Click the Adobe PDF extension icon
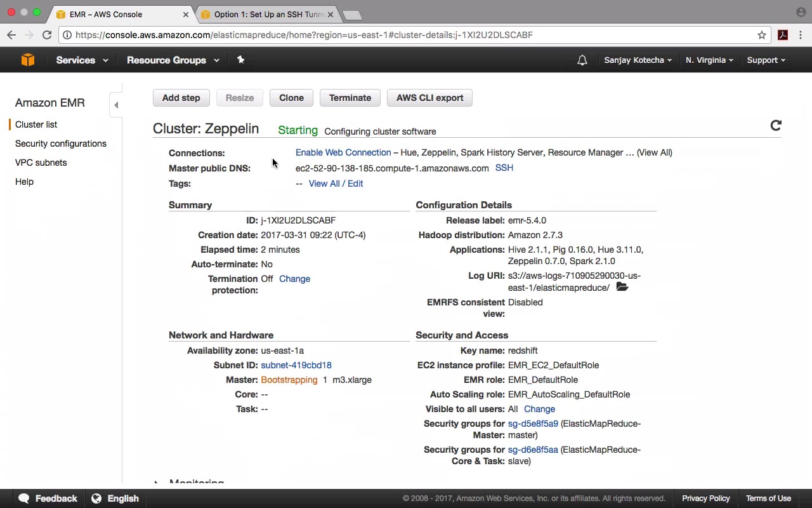 [x=783, y=35]
